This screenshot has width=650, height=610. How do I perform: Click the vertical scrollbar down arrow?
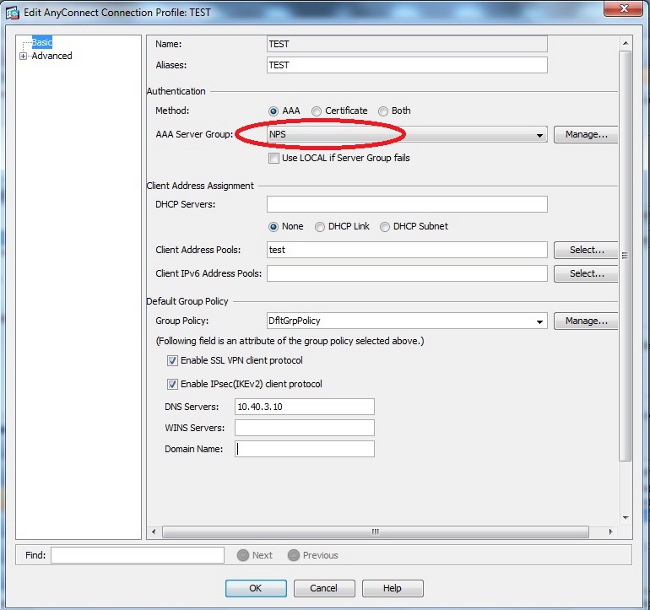point(626,518)
